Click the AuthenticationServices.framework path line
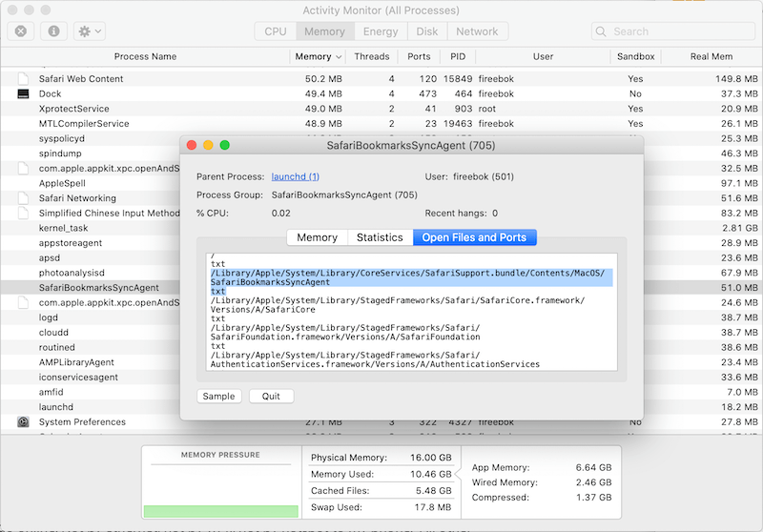The height and width of the screenshot is (532, 763). [375, 359]
